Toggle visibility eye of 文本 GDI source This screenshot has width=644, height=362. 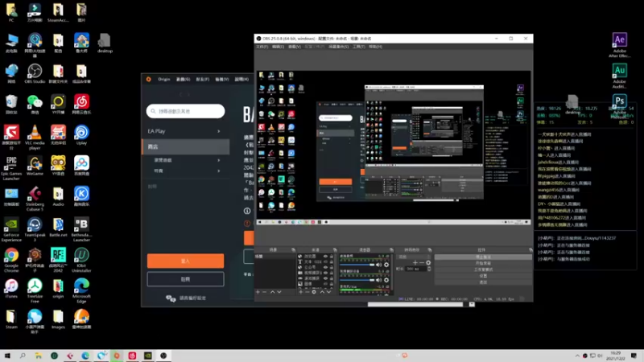(325, 261)
